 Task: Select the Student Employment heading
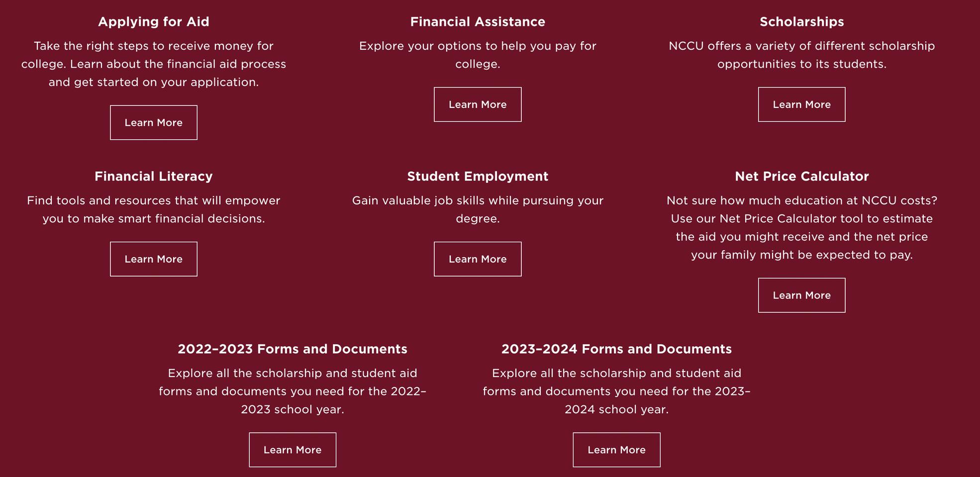click(x=478, y=177)
